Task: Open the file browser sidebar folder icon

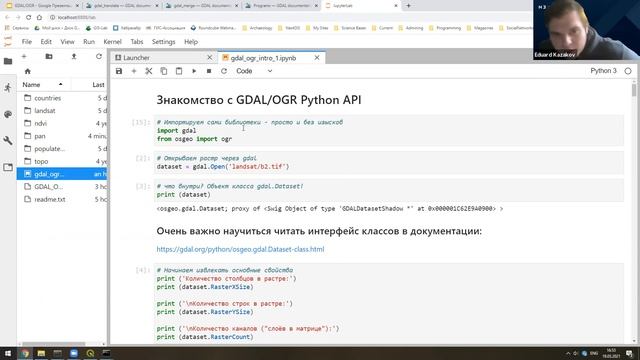Action: [8, 61]
